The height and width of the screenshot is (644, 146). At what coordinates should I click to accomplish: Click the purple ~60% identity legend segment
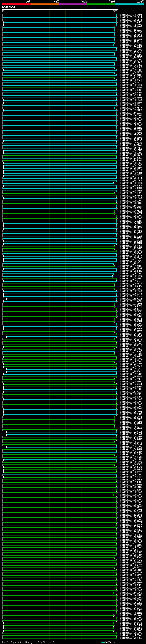[73, 4]
